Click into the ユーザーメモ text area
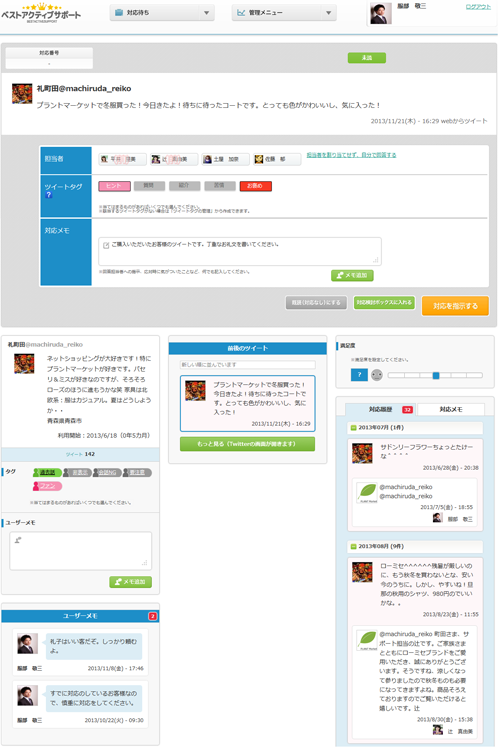The width and height of the screenshot is (500, 751). 80,551
